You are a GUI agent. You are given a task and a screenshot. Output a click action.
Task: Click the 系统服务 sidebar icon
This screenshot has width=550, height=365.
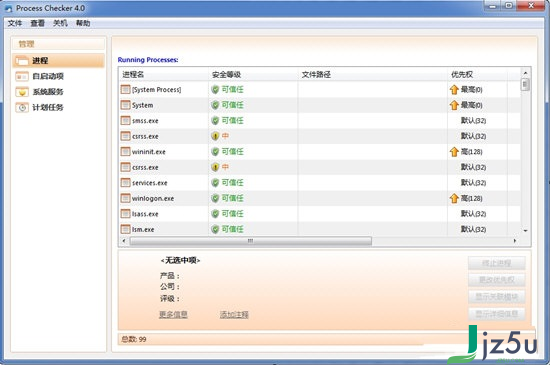coord(22,92)
